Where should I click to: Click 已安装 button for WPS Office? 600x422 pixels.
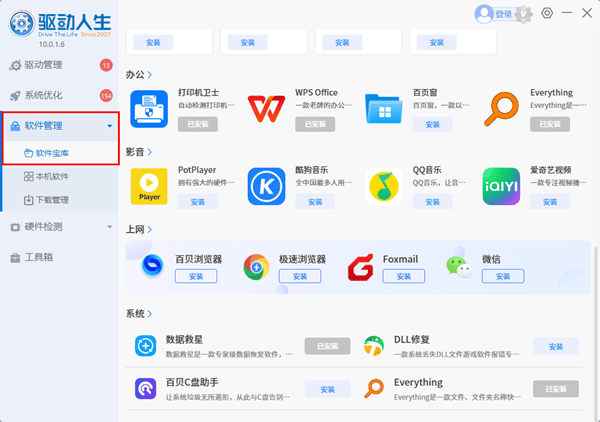coord(315,124)
